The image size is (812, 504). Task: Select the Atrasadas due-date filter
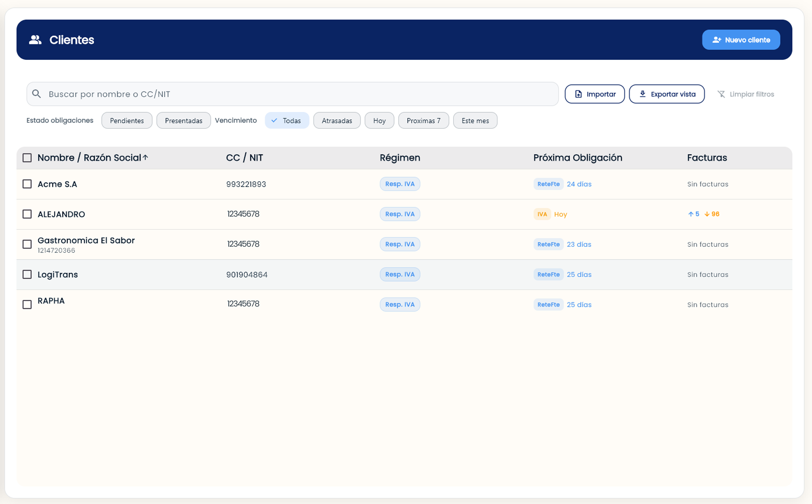[337, 121]
